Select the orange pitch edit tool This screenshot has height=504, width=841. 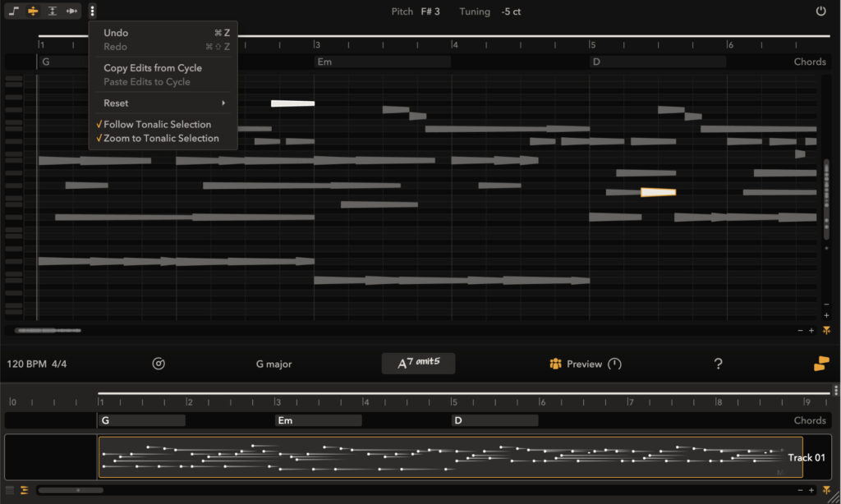[33, 11]
